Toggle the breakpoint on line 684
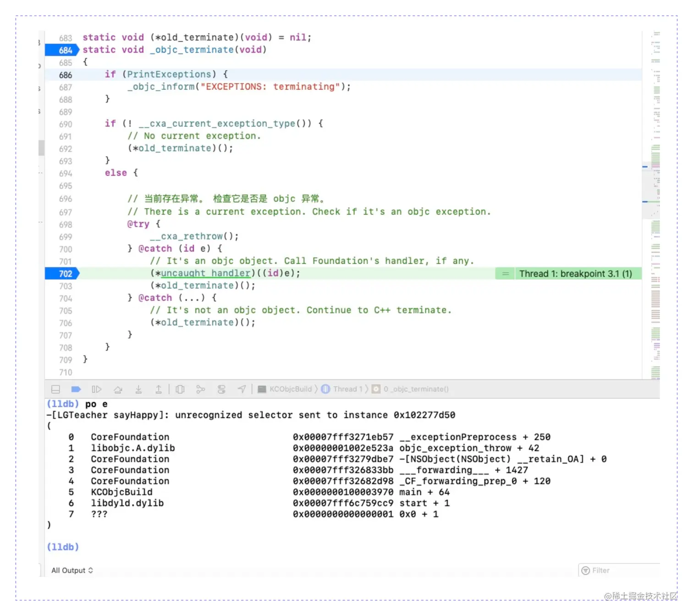Screen dimensions: 693x616 click(x=62, y=50)
